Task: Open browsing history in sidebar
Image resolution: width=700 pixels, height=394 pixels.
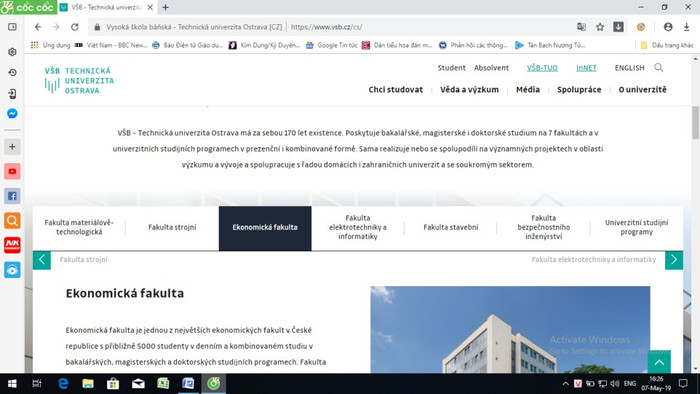Action: pyautogui.click(x=12, y=72)
